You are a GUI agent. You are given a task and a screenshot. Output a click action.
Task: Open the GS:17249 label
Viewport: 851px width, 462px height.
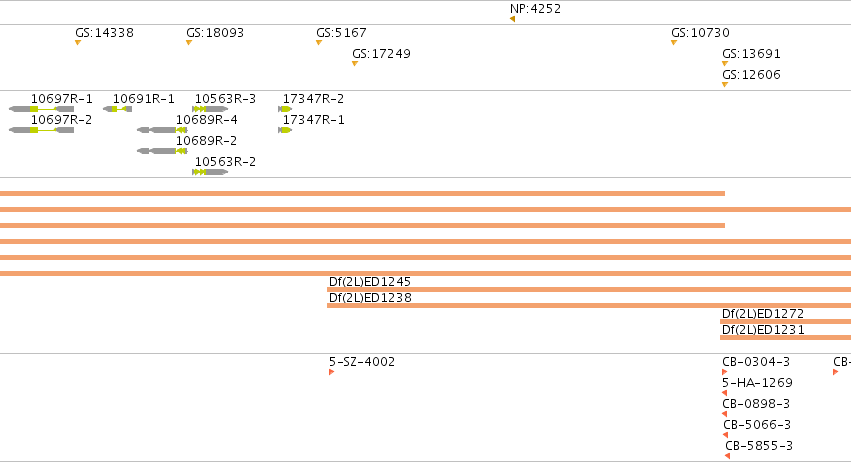[381, 54]
